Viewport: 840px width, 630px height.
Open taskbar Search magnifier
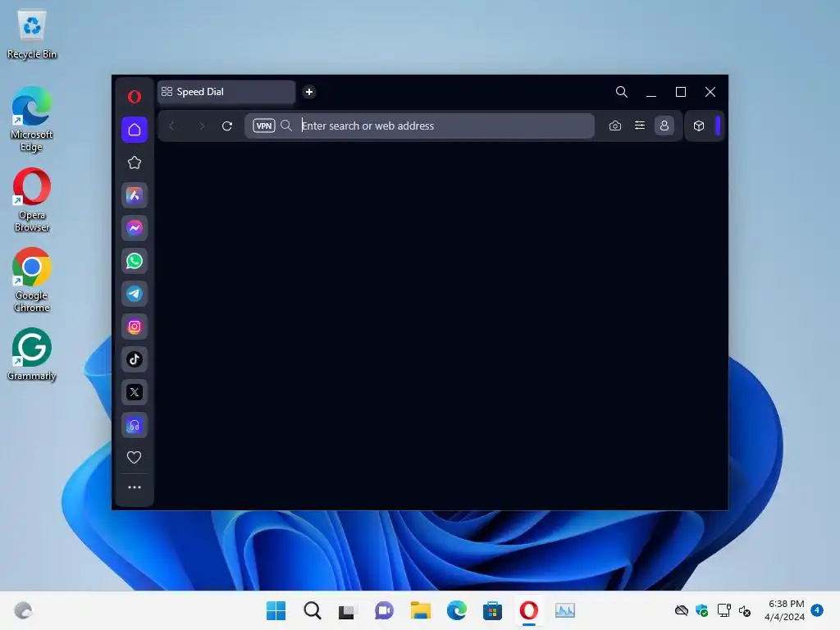click(x=313, y=610)
